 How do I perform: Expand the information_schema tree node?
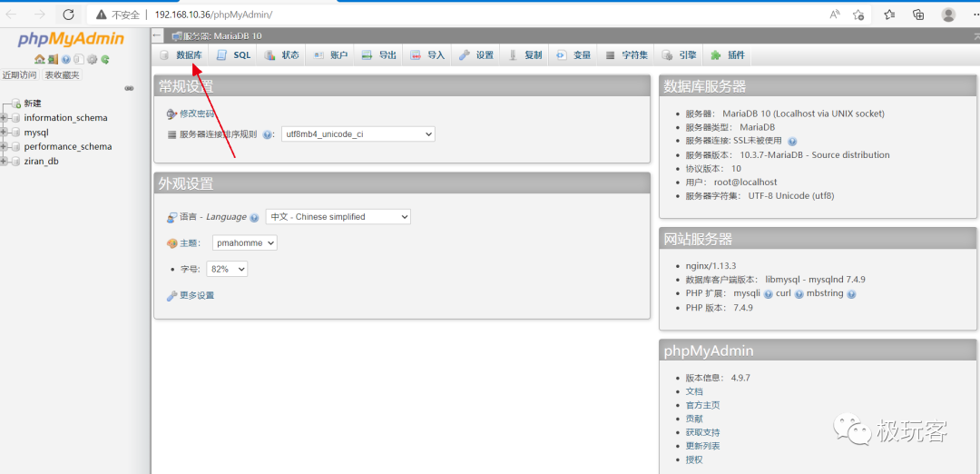(3, 117)
